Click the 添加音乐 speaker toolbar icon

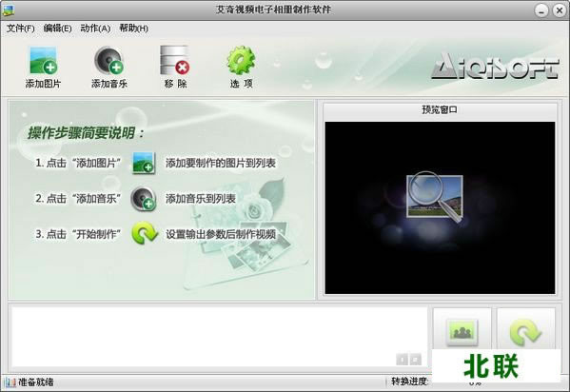coord(109,60)
